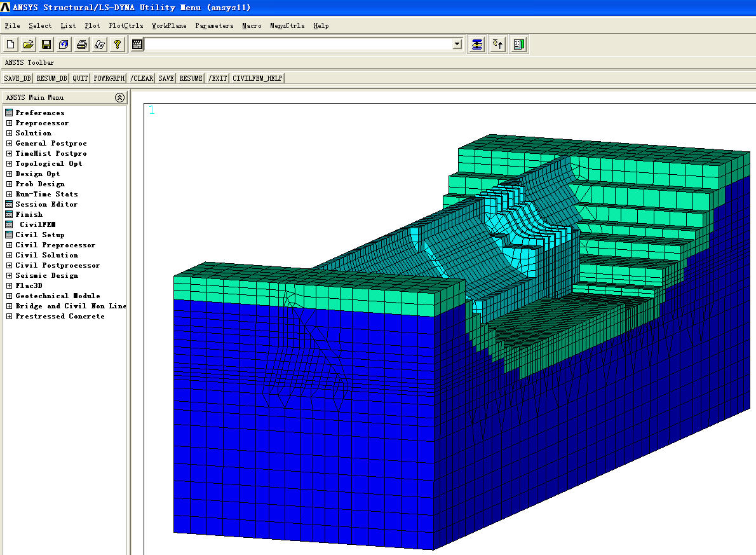
Task: Click the CivilFEM entry icon
Action: [9, 225]
